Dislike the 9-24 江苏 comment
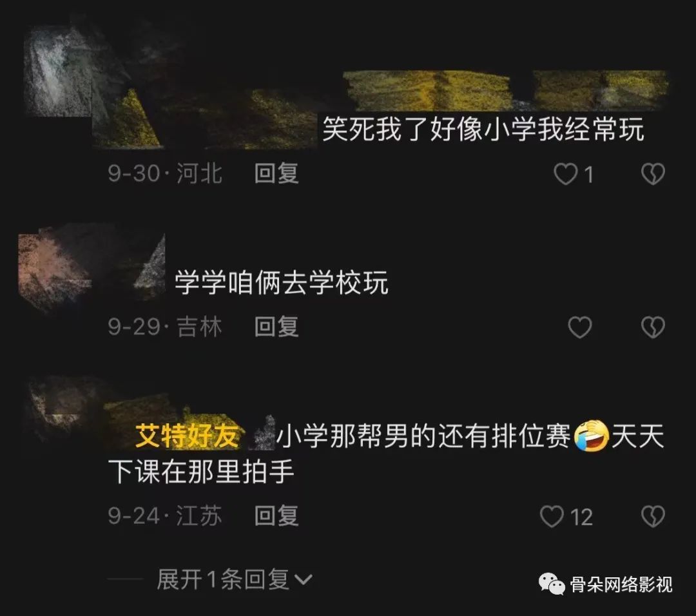The image size is (696, 616). (x=652, y=517)
